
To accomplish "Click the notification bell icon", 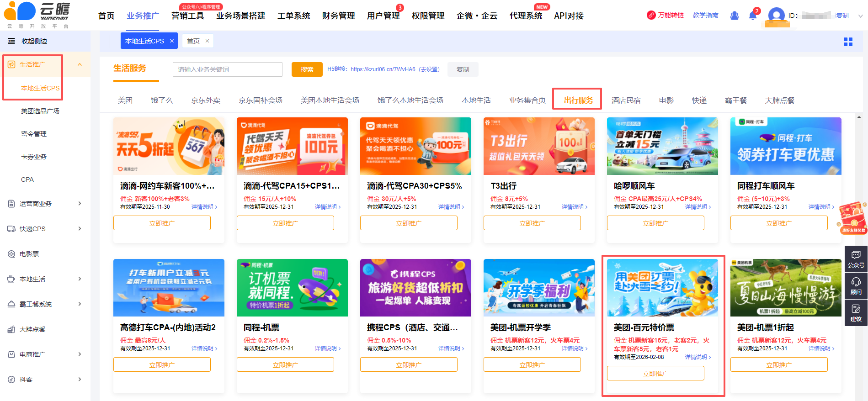I will (x=753, y=16).
